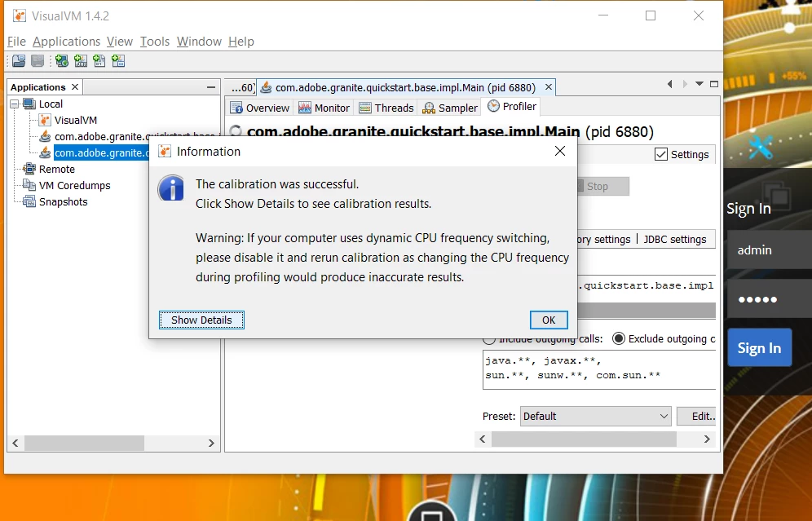This screenshot has height=521, width=812.
Task: Switch to the Profiler tab
Action: [x=512, y=107]
